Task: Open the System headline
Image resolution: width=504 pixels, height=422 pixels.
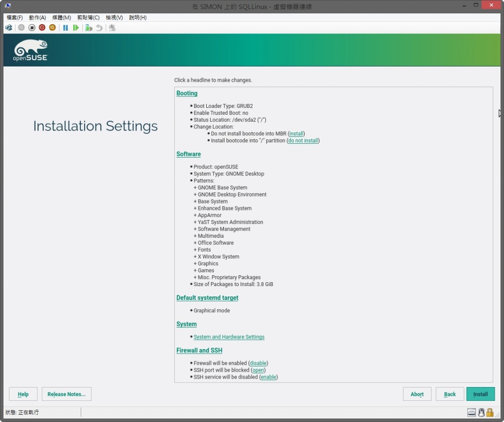Action: tap(187, 324)
